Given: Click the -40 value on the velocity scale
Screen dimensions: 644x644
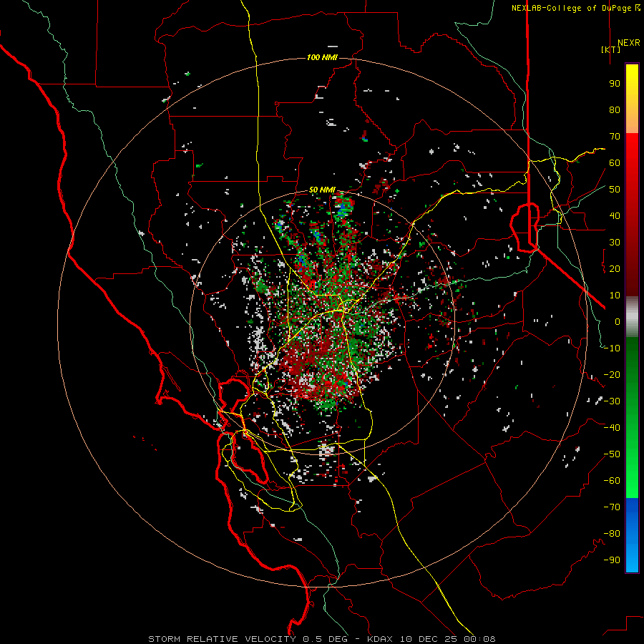Looking at the screenshot, I should pyautogui.click(x=612, y=428).
